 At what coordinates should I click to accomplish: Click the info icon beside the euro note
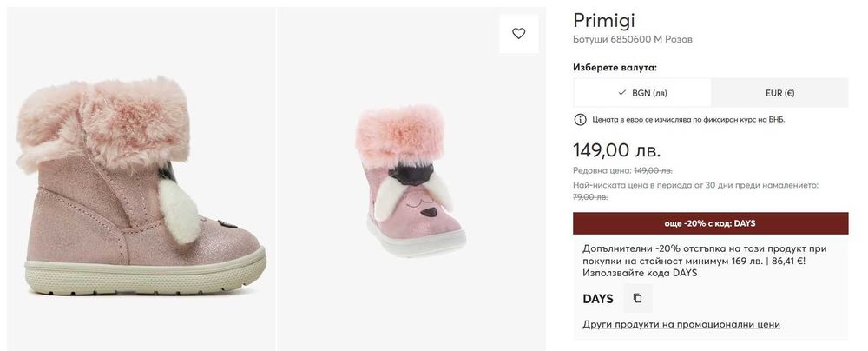580,119
